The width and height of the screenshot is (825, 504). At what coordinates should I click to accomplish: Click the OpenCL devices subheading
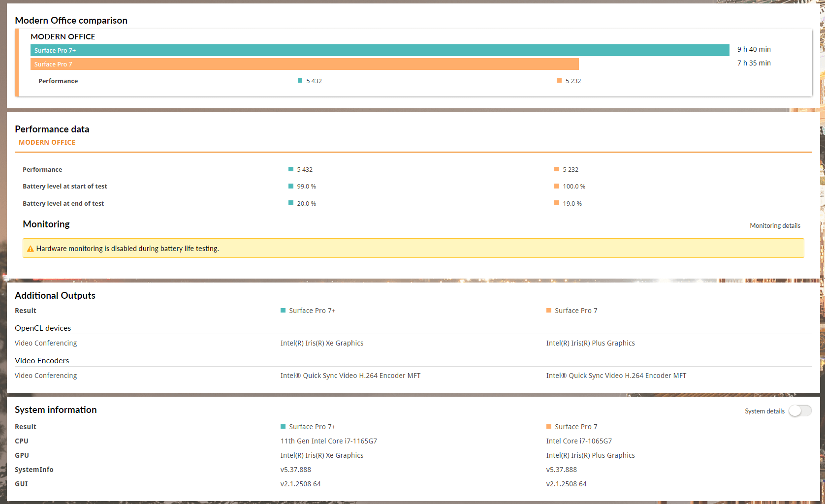[x=43, y=328]
